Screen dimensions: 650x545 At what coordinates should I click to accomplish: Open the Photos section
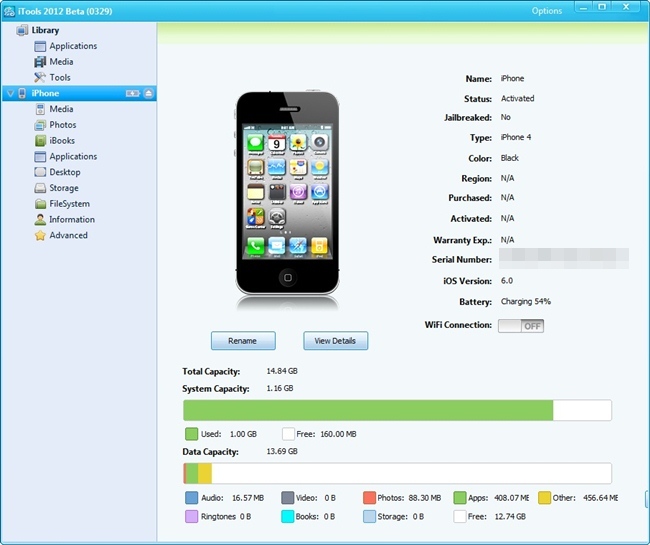click(63, 125)
